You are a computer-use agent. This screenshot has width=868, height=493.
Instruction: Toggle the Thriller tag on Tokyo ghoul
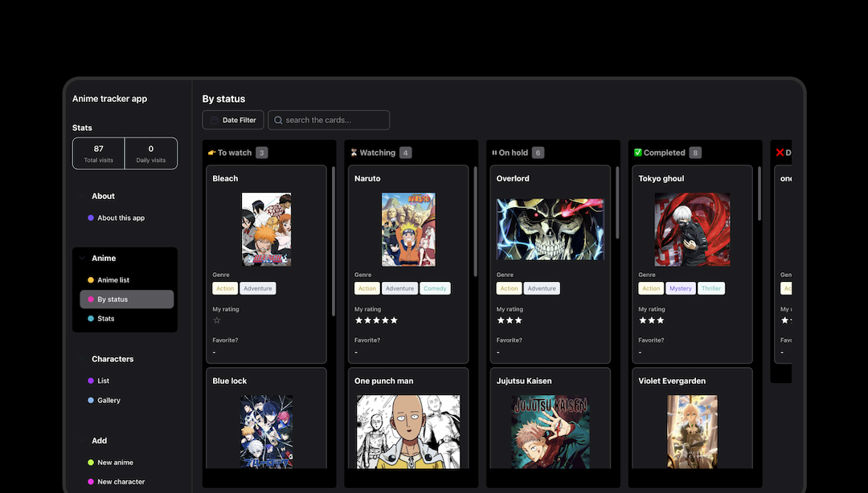711,288
